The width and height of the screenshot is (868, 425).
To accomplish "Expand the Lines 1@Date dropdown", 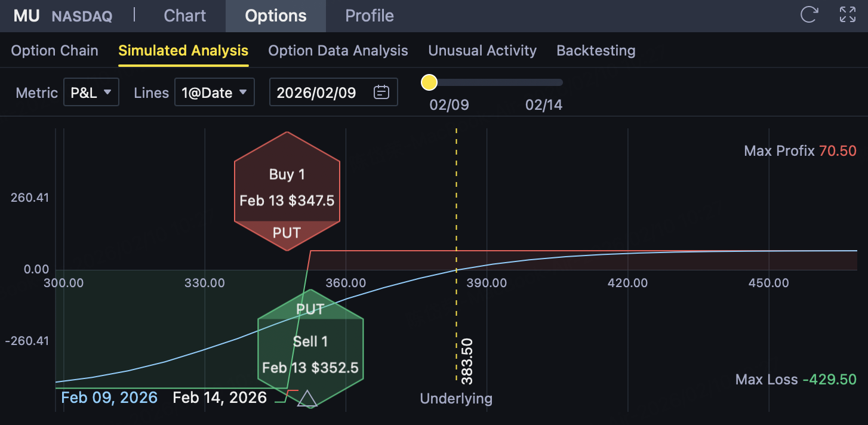I will click(x=214, y=93).
